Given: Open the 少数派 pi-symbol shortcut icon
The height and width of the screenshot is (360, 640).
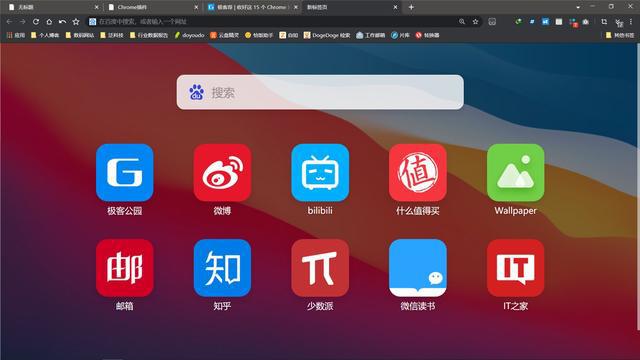Looking at the screenshot, I should click(320, 268).
